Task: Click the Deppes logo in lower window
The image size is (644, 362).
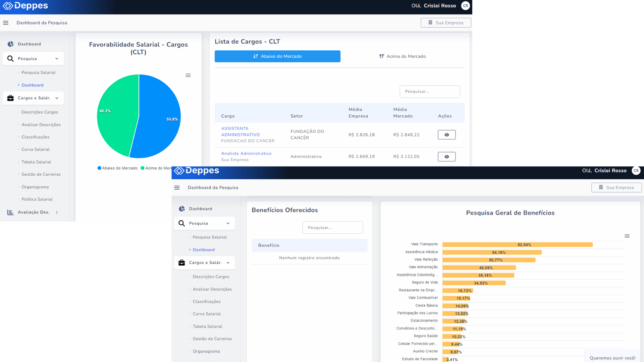Action: coord(197,171)
